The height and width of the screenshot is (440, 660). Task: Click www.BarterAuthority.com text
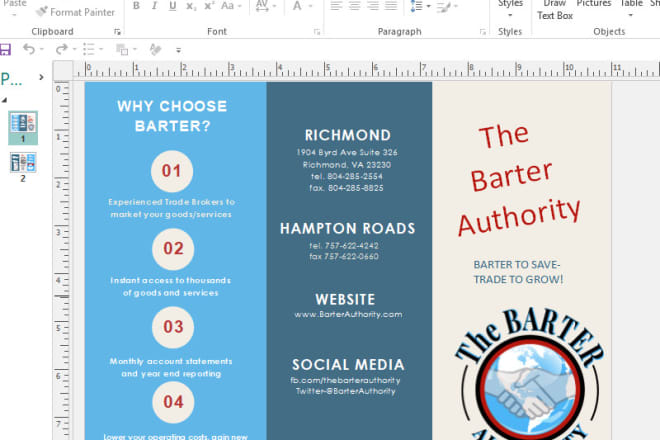tap(348, 315)
